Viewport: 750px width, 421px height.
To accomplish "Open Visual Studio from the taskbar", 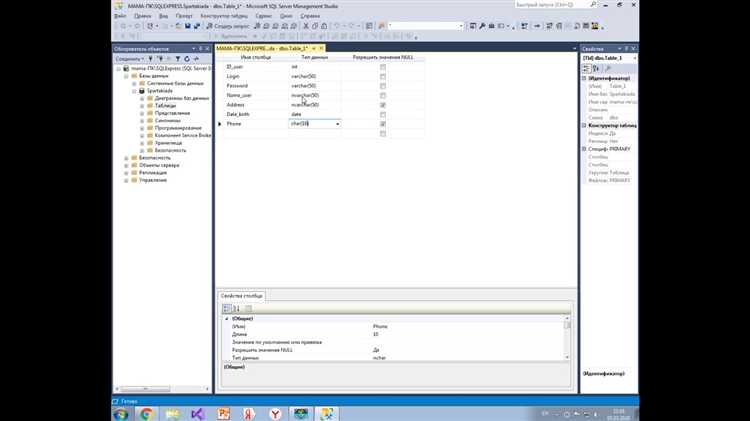I will 198,414.
